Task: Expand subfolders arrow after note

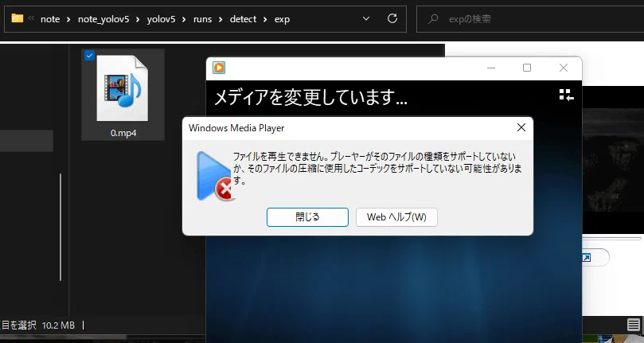Action: tap(68, 19)
